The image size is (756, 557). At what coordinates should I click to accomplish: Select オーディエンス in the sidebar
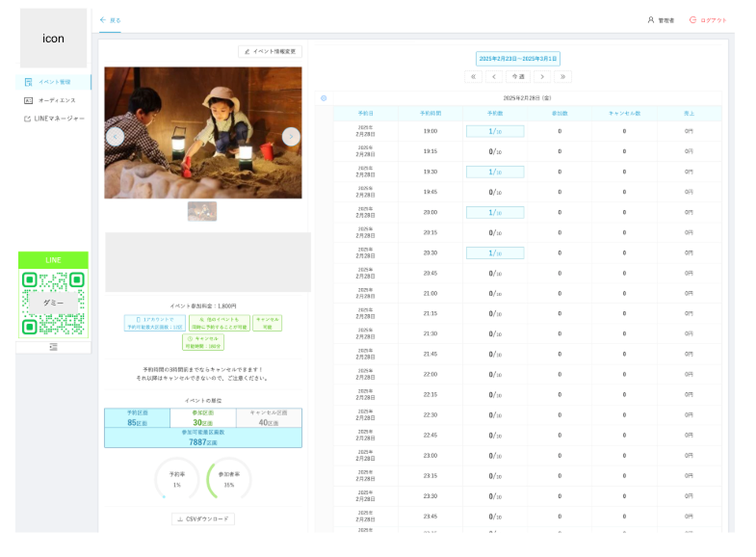[x=54, y=100]
